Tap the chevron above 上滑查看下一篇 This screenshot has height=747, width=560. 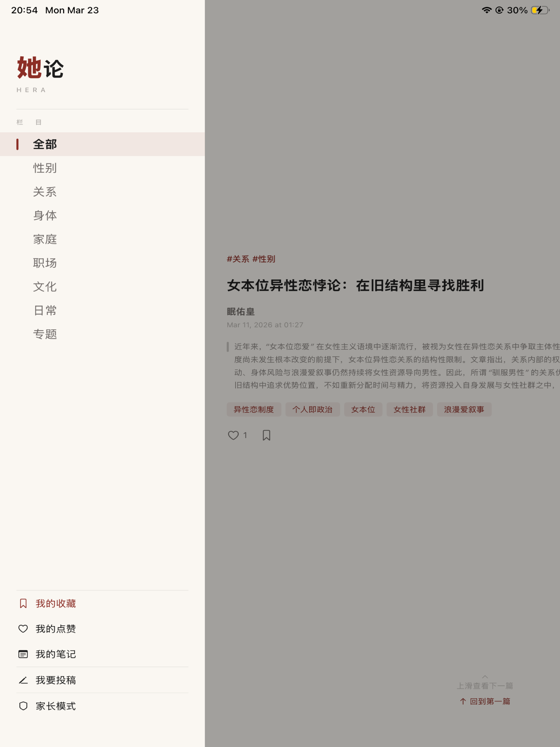point(485,677)
